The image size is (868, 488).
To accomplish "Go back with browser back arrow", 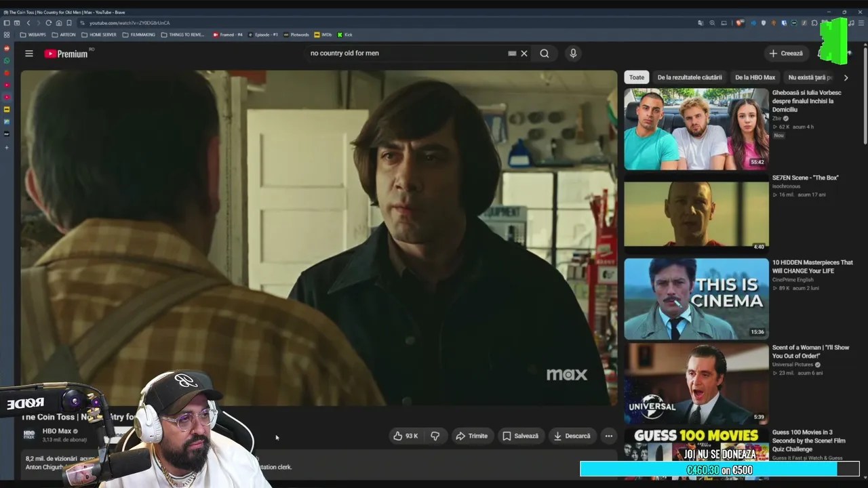I will click(x=28, y=23).
